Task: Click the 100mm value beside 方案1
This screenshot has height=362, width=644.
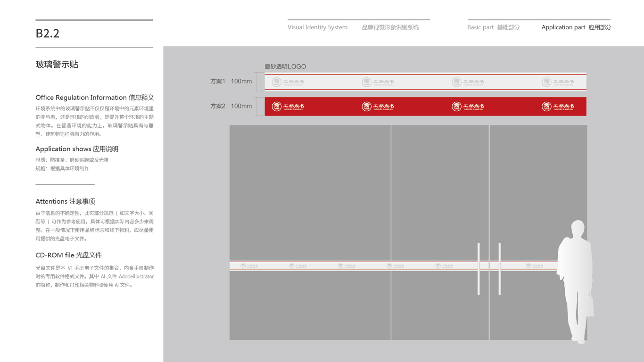Action: (x=241, y=81)
